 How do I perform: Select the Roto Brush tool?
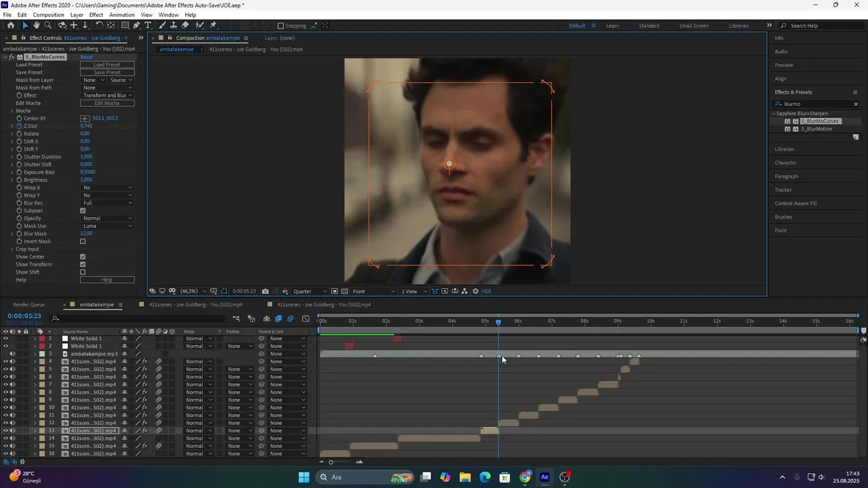coord(199,25)
